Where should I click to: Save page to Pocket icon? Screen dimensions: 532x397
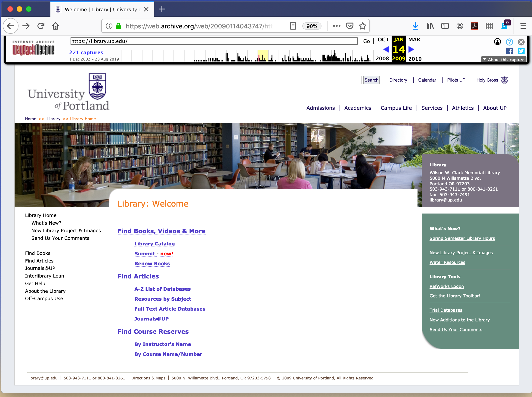click(350, 26)
